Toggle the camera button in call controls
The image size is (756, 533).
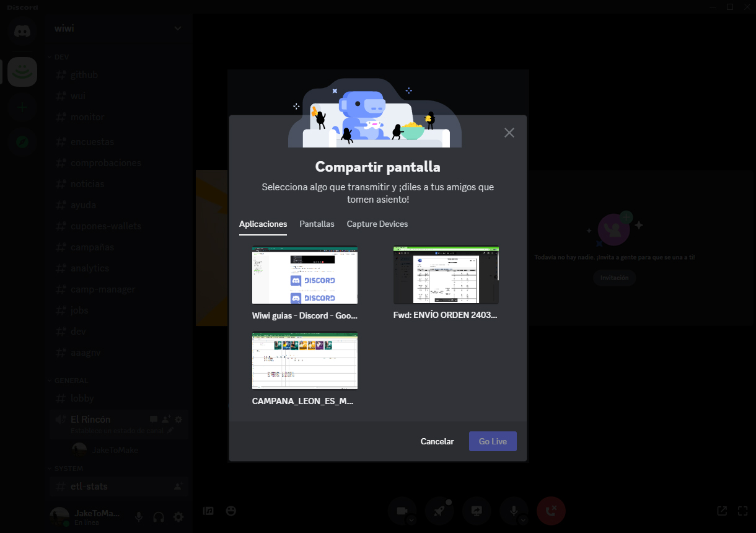pos(401,511)
